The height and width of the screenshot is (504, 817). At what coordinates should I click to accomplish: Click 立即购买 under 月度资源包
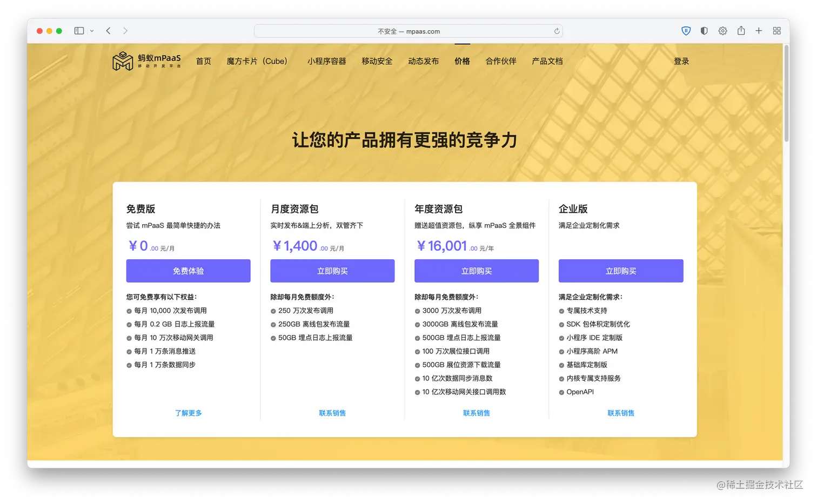332,271
